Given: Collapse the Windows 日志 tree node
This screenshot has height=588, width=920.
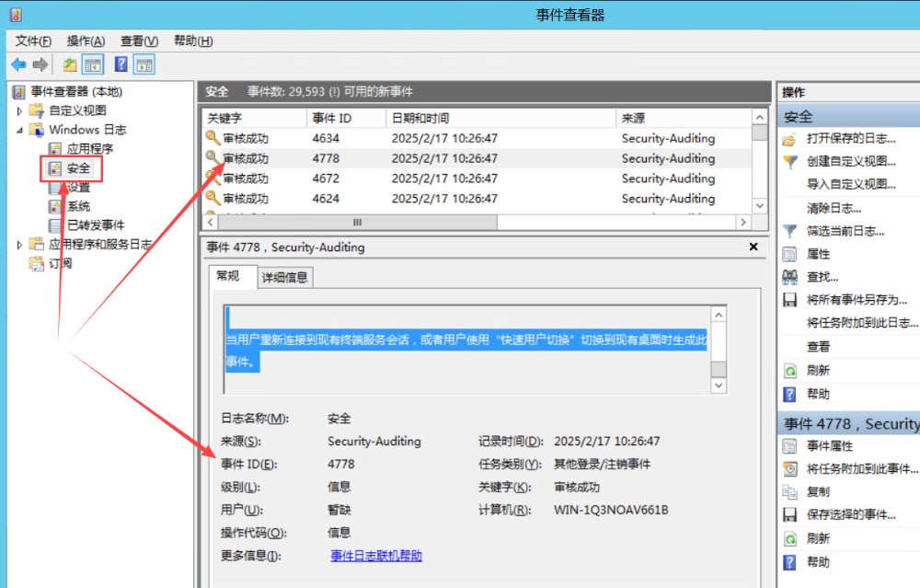Looking at the screenshot, I should point(20,130).
